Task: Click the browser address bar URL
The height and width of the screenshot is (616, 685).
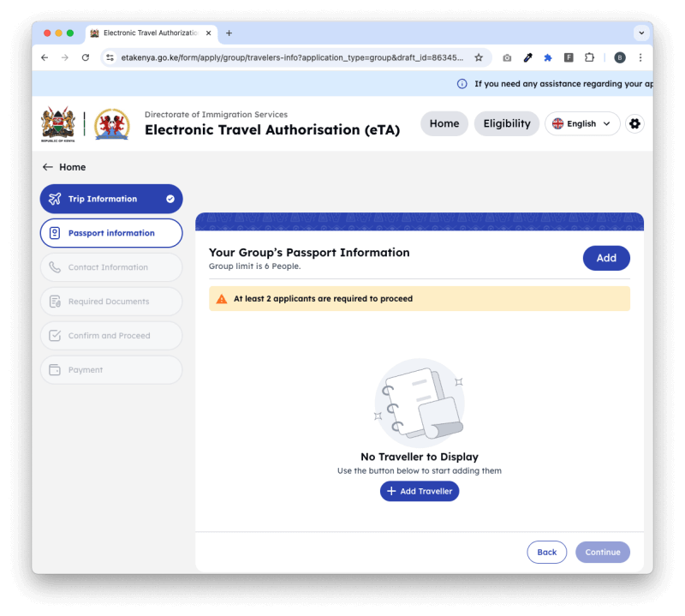Action: [292, 57]
